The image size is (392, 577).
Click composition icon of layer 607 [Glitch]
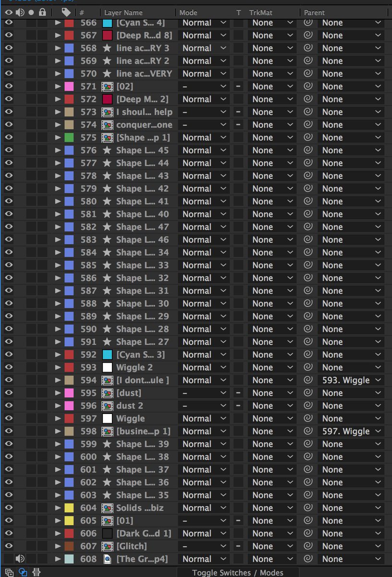click(x=107, y=546)
